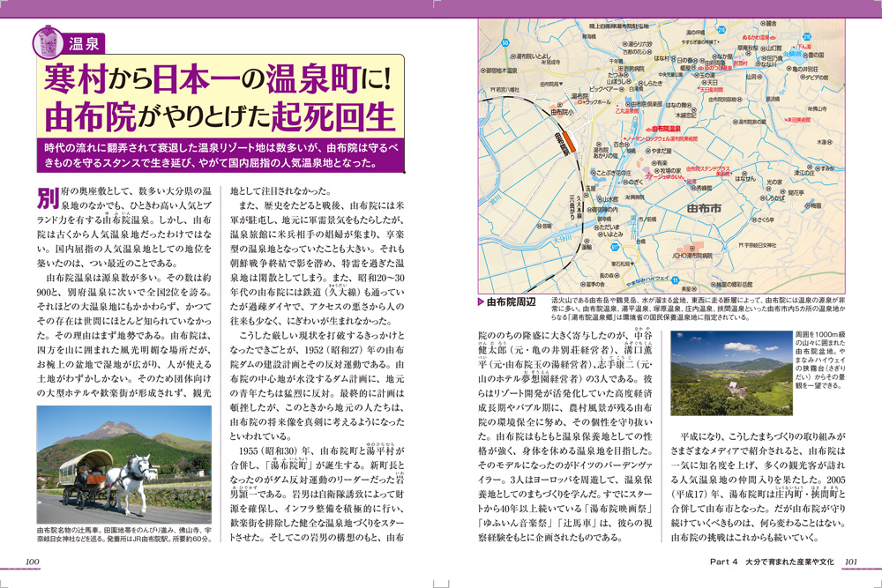882x588 pixels.
Task: Click the やまなみハイウェイ road label
Action: point(647,279)
